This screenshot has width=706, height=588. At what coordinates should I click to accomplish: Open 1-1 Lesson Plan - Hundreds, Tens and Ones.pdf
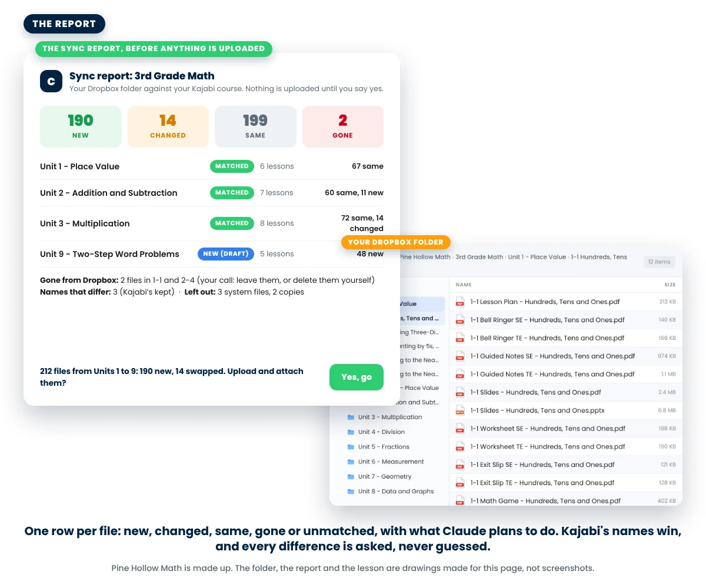point(545,302)
